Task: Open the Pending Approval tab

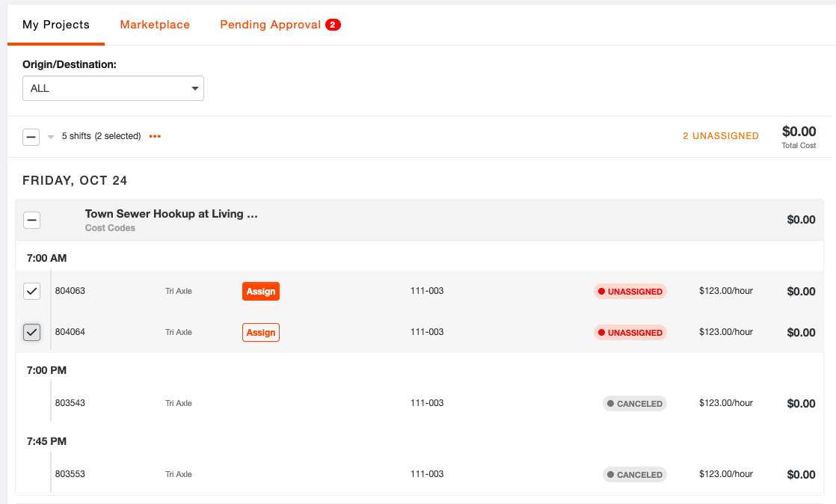Action: 269,24
